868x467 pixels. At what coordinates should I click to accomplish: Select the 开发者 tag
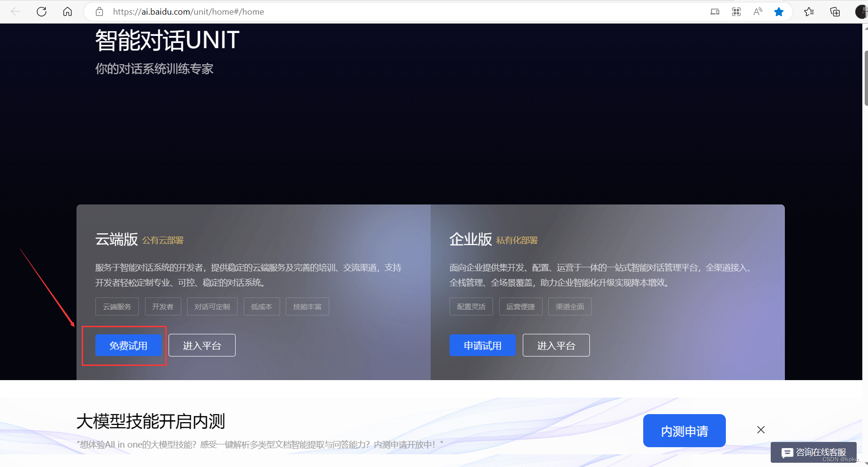163,306
